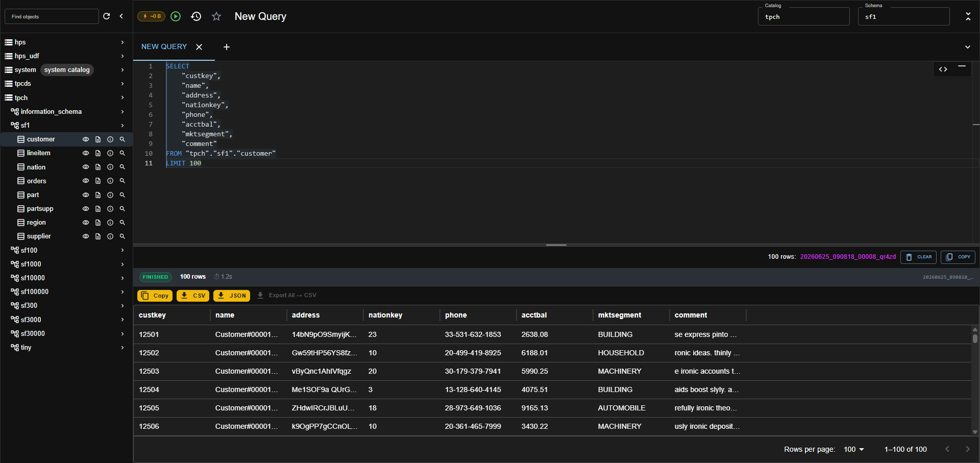Open the document icon for supplier table
980x463 pixels.
click(x=98, y=236)
